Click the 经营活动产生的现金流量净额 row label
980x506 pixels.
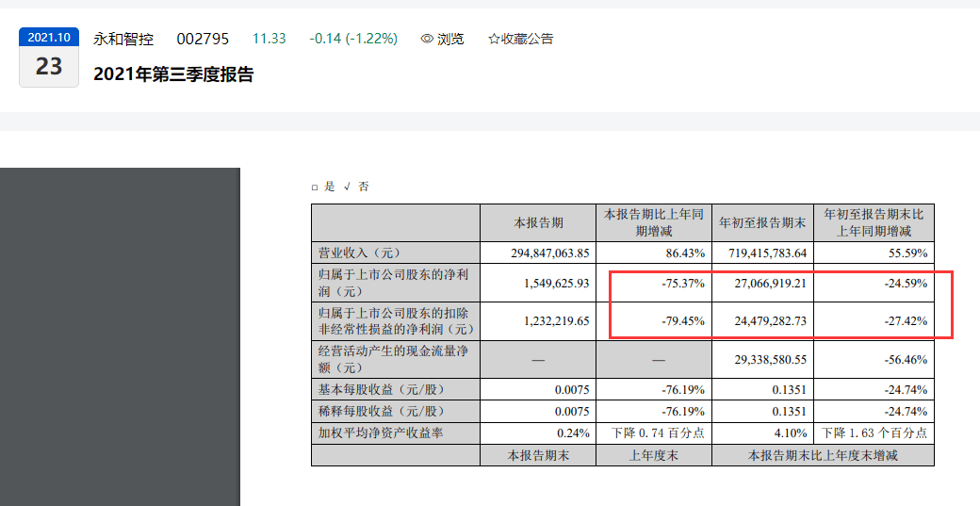[396, 359]
